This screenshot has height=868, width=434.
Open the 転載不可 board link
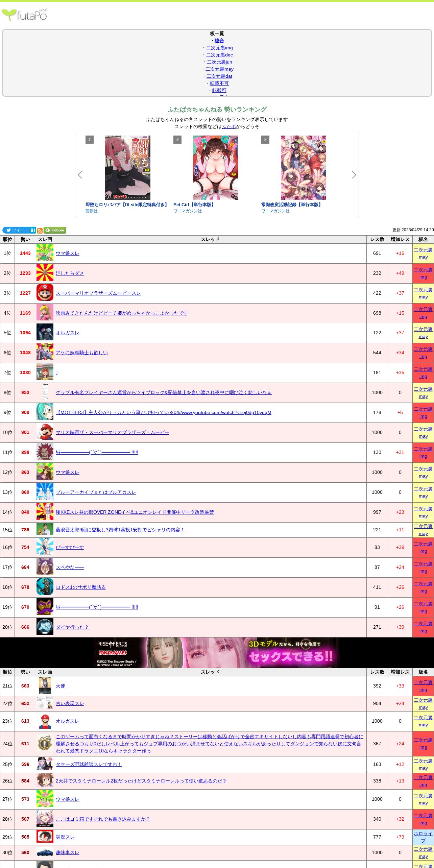[x=219, y=83]
